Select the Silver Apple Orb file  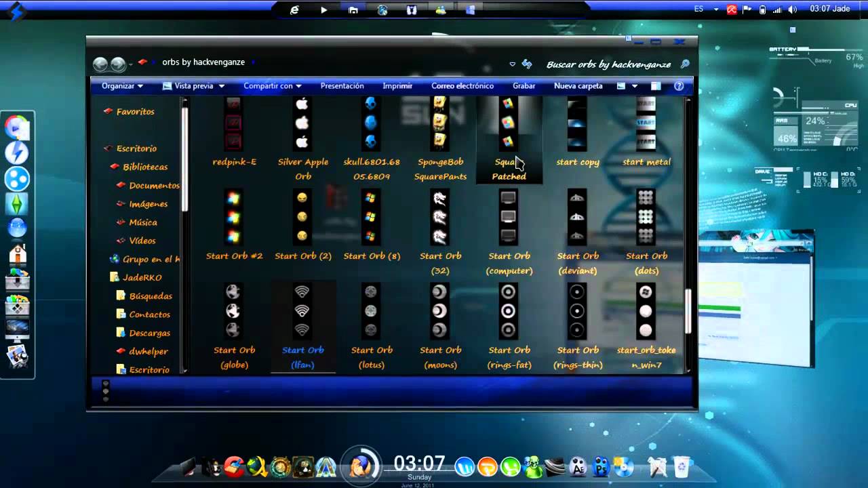303,140
